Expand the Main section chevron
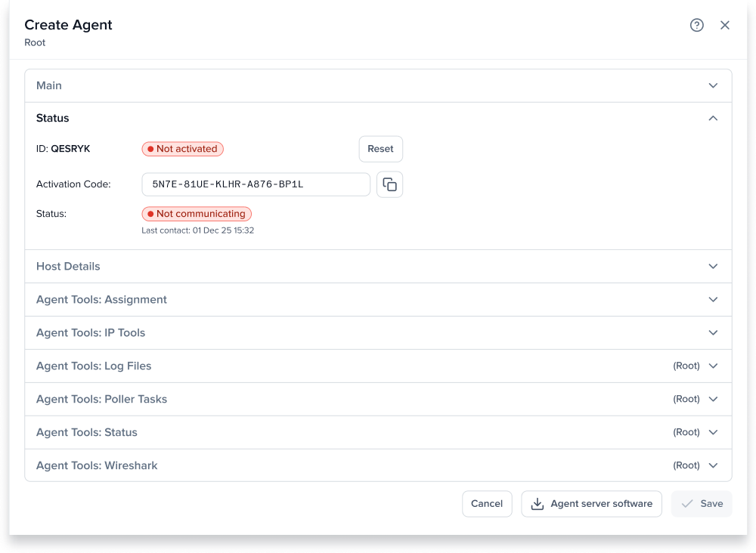The image size is (756, 553). point(713,85)
